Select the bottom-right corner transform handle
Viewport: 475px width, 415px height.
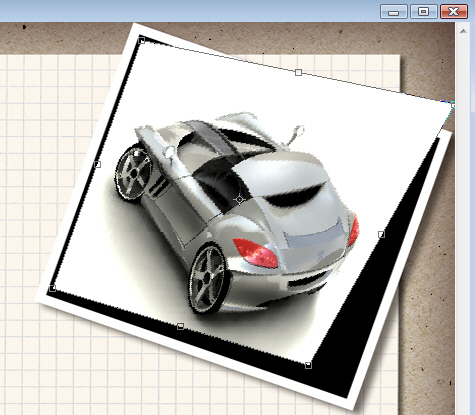point(308,365)
